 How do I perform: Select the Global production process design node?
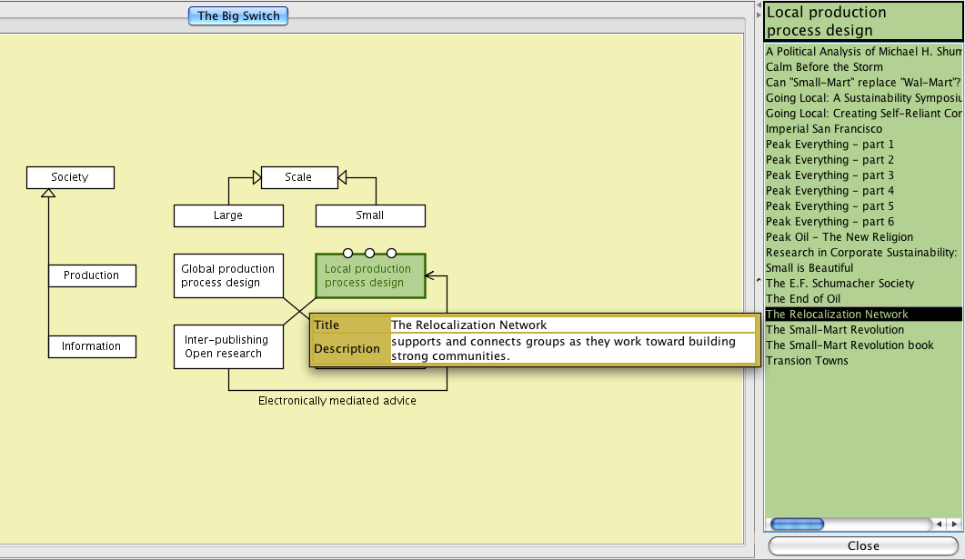tap(227, 275)
